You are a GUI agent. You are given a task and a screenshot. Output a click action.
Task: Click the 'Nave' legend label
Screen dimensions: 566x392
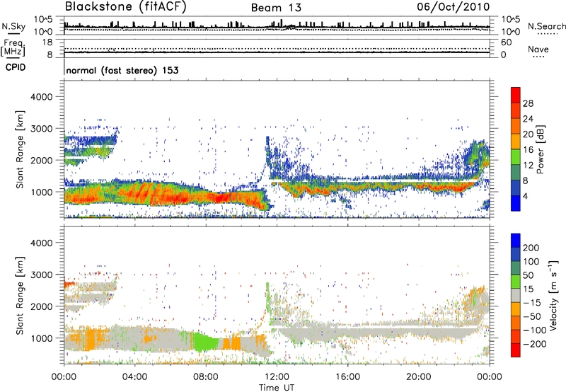(538, 49)
